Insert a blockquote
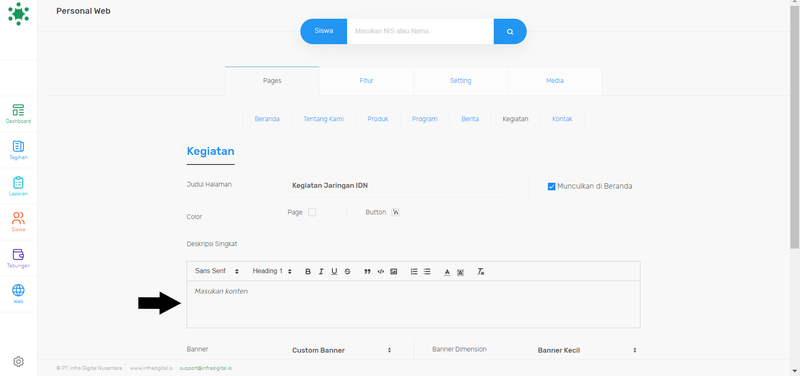The width and height of the screenshot is (800, 376). 367,271
